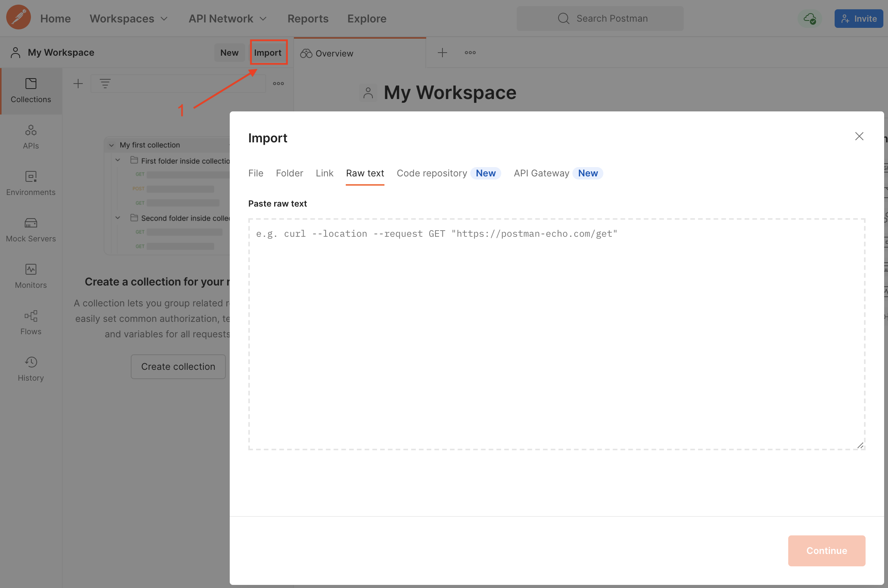Open the APIs sidebar section
Viewport: 888px width, 588px height.
pyautogui.click(x=31, y=137)
